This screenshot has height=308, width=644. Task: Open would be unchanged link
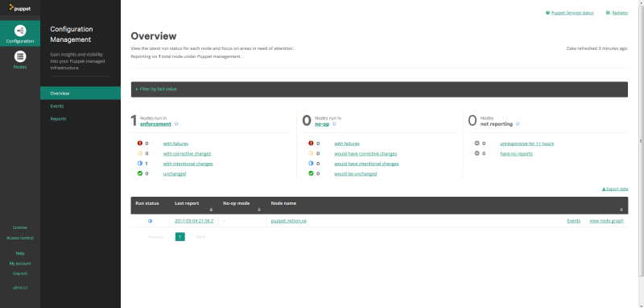coord(356,173)
